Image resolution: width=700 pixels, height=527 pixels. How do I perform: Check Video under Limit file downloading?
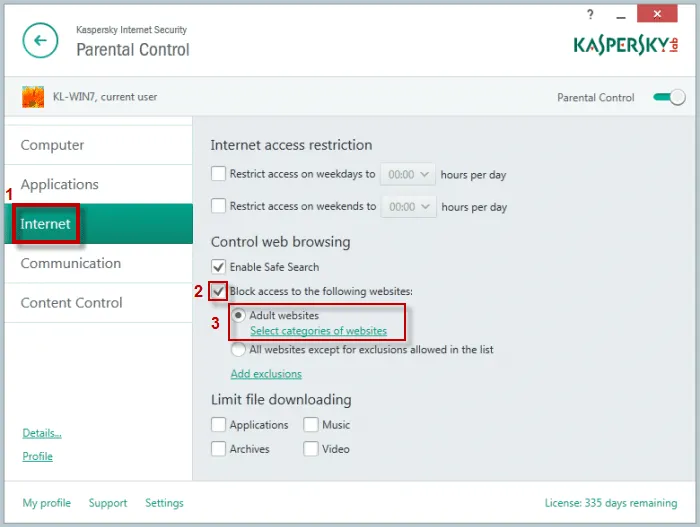(311, 448)
